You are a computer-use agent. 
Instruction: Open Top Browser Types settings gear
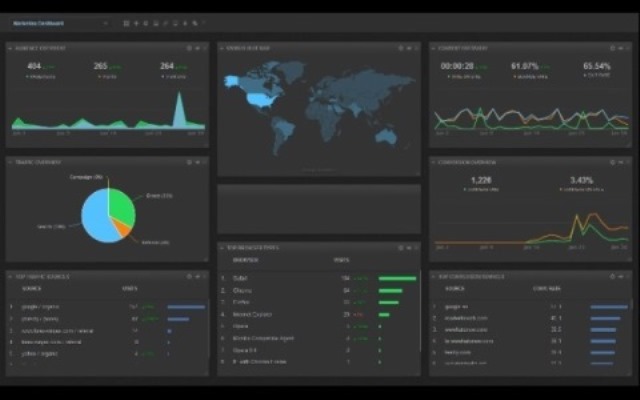point(400,248)
